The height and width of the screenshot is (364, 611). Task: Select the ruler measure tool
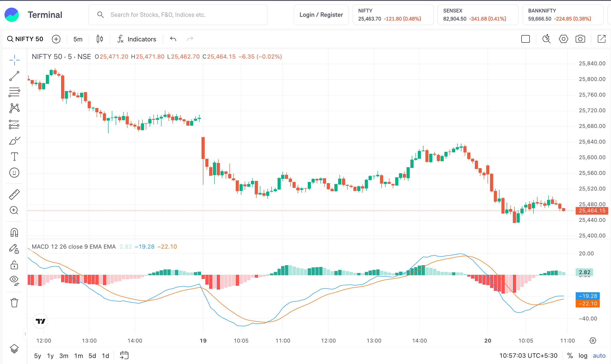14,194
